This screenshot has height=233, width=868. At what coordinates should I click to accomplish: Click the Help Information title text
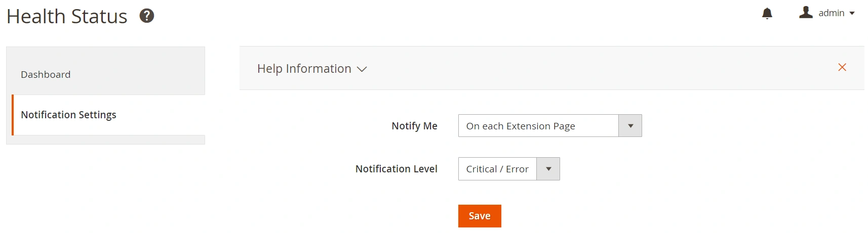tap(304, 69)
